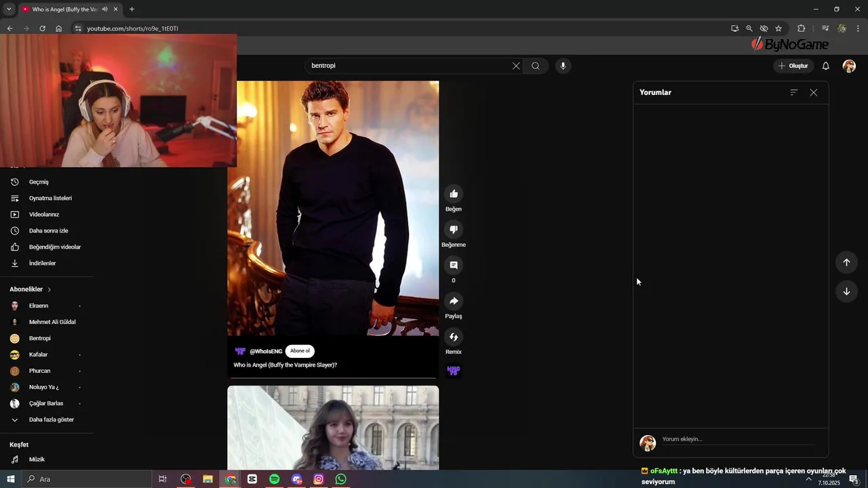Viewport: 868px width, 488px height.
Task: Open Windows Start menu
Action: click(x=10, y=479)
